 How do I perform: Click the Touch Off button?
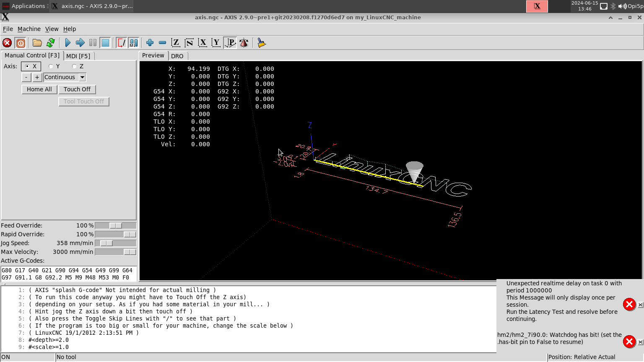coord(77,89)
